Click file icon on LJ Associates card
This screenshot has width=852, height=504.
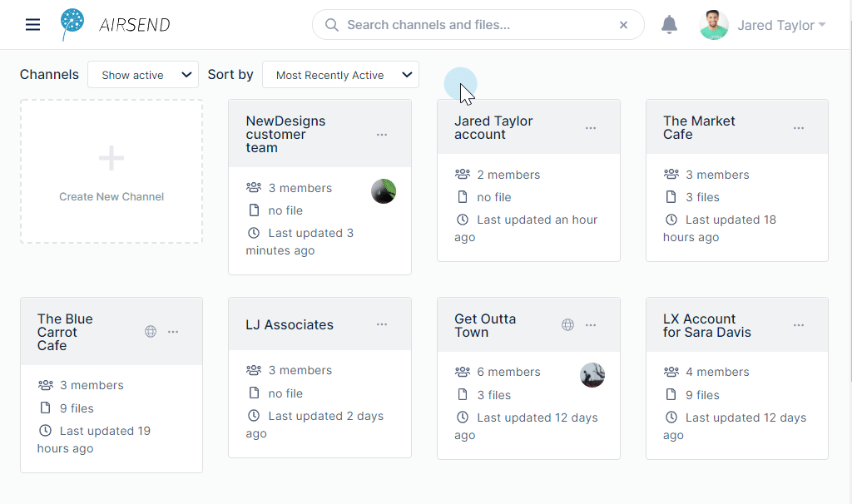pos(254,393)
